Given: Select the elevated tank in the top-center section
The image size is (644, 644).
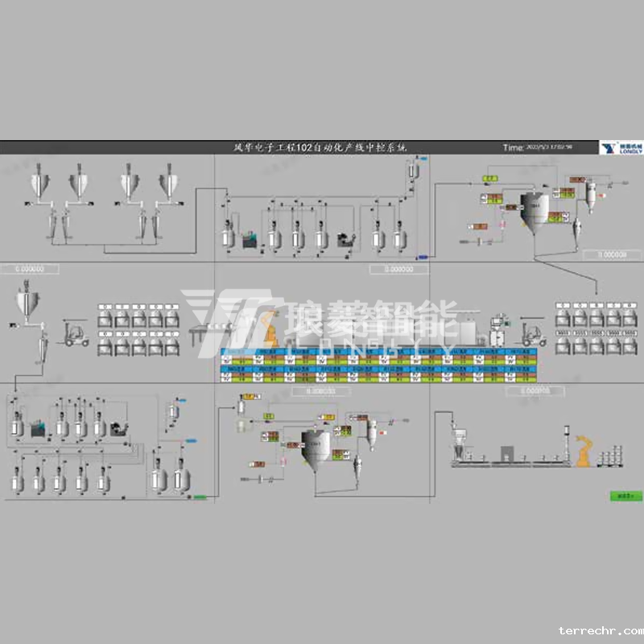Looking at the screenshot, I should (415, 172).
